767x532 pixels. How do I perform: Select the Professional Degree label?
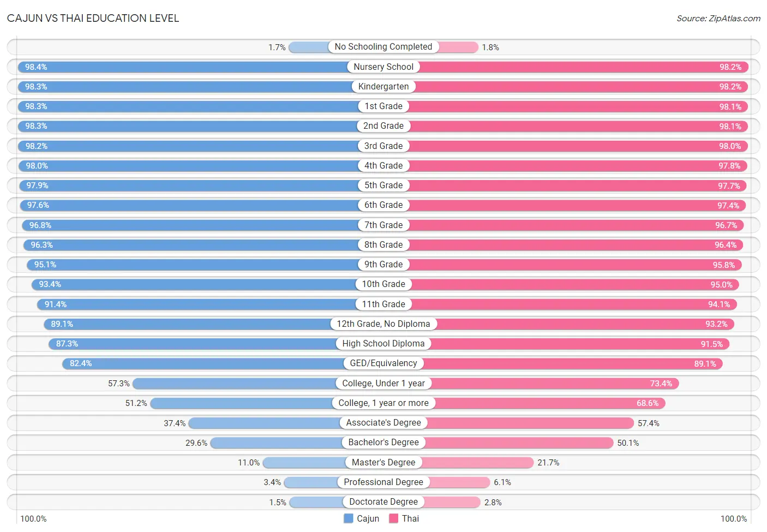tap(383, 482)
